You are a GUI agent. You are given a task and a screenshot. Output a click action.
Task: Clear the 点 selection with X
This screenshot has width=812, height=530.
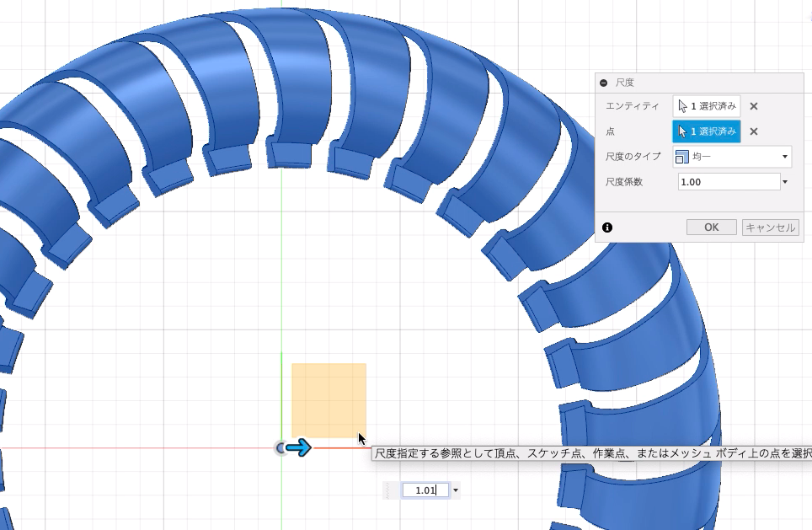[x=754, y=131]
